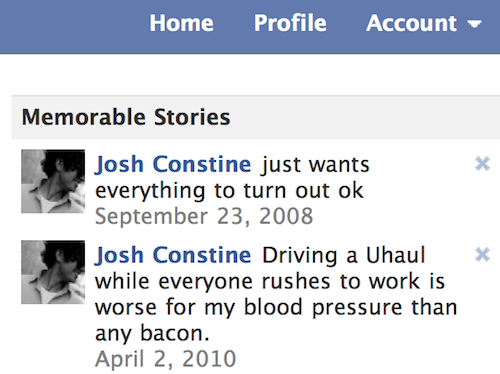The height and width of the screenshot is (374, 500).
Task: Click the 'while everyone rushes to work' line
Action: click(x=270, y=281)
